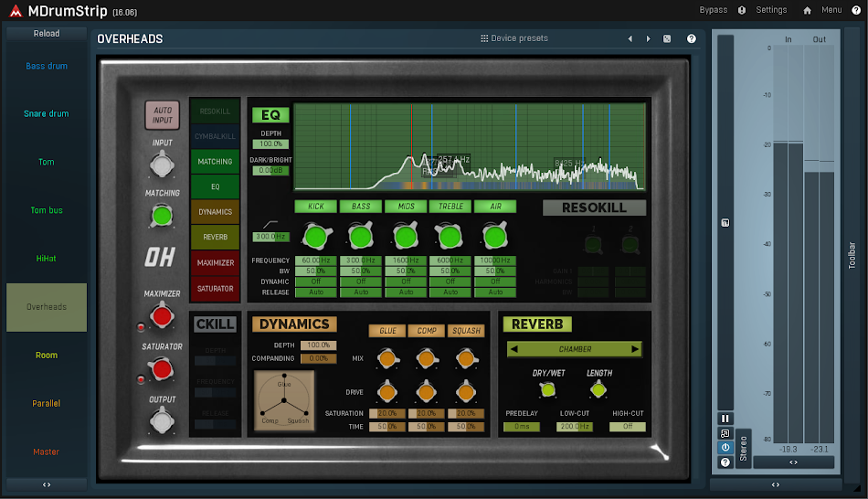Image resolution: width=868 pixels, height=499 pixels.
Task: Select previous reverb type arrow
Action: coord(514,349)
